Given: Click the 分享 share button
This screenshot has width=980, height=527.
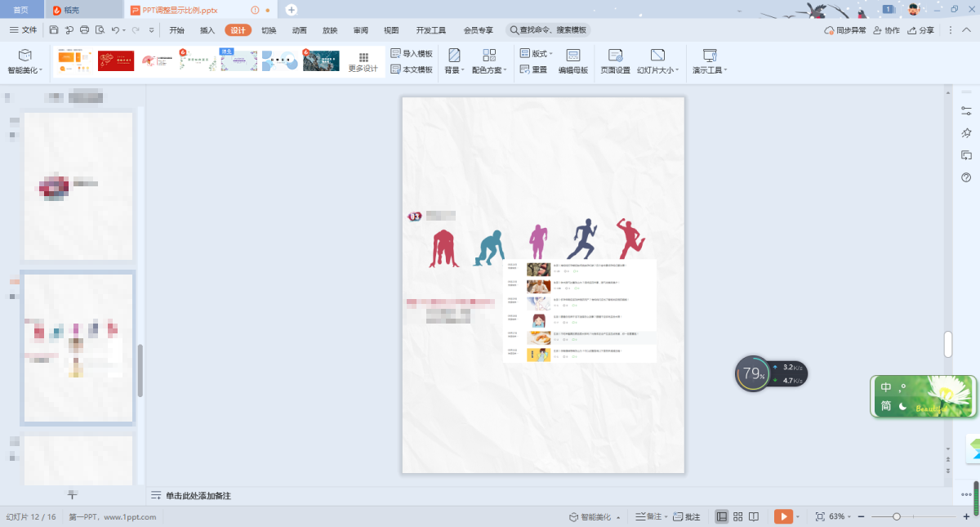Looking at the screenshot, I should (921, 30).
